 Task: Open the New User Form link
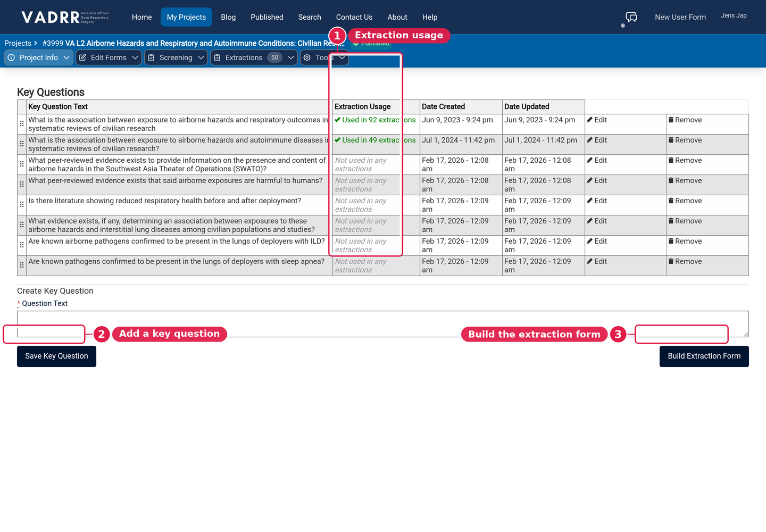(680, 17)
